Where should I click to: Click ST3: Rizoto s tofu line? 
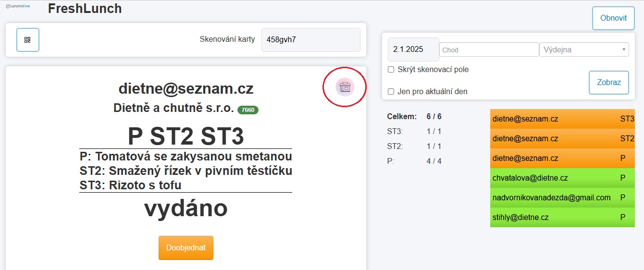[131, 185]
